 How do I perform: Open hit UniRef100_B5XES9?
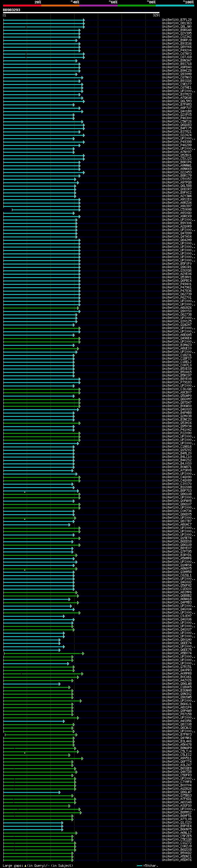[x=177, y=369]
